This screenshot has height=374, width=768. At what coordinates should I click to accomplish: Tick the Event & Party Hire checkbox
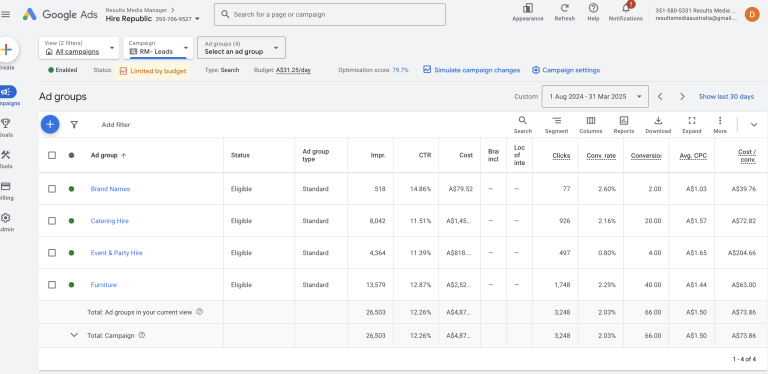click(52, 253)
